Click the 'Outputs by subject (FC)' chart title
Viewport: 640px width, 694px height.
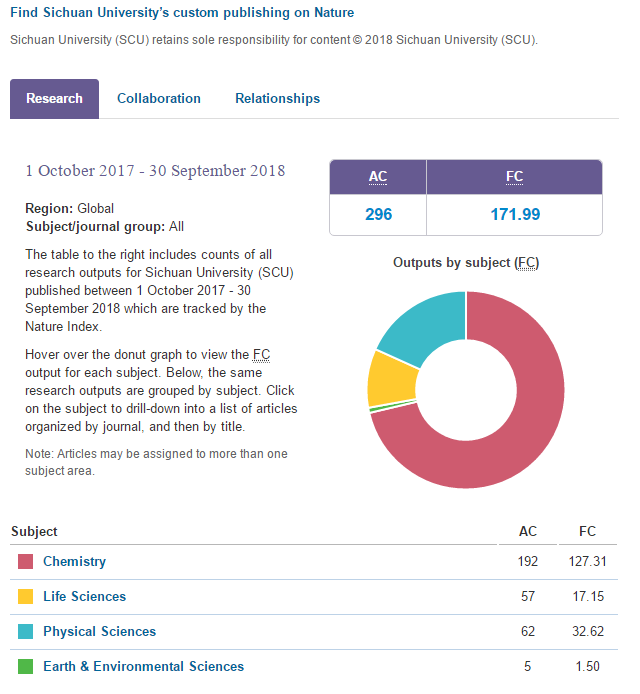tap(466, 263)
